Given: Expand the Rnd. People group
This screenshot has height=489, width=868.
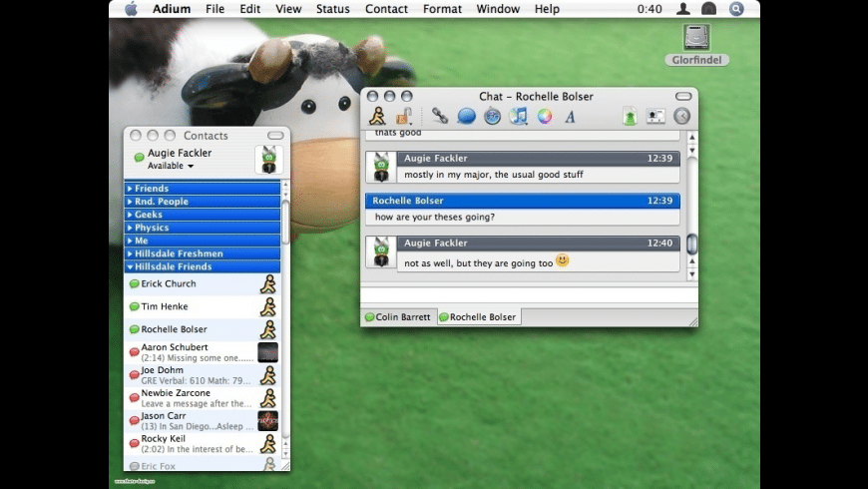Looking at the screenshot, I should click(x=203, y=202).
